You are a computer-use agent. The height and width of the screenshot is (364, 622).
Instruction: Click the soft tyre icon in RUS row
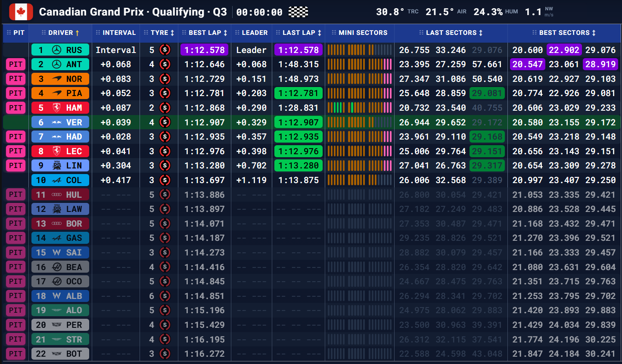click(x=165, y=50)
